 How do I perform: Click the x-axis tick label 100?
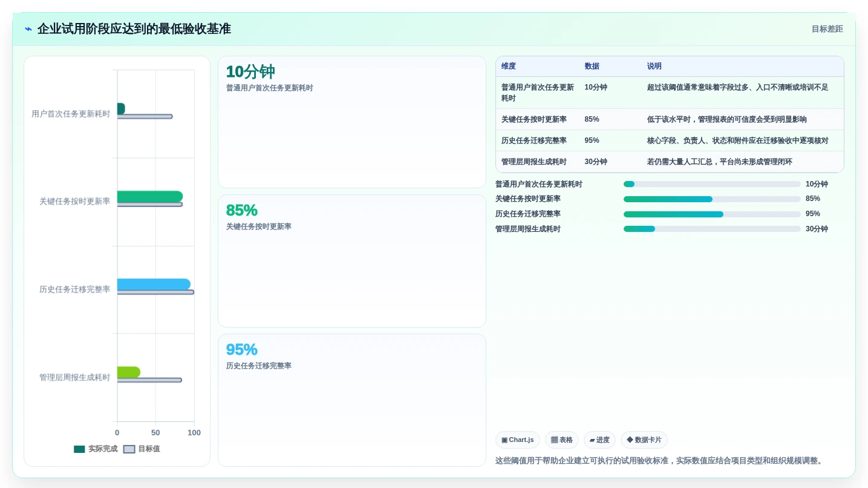194,432
